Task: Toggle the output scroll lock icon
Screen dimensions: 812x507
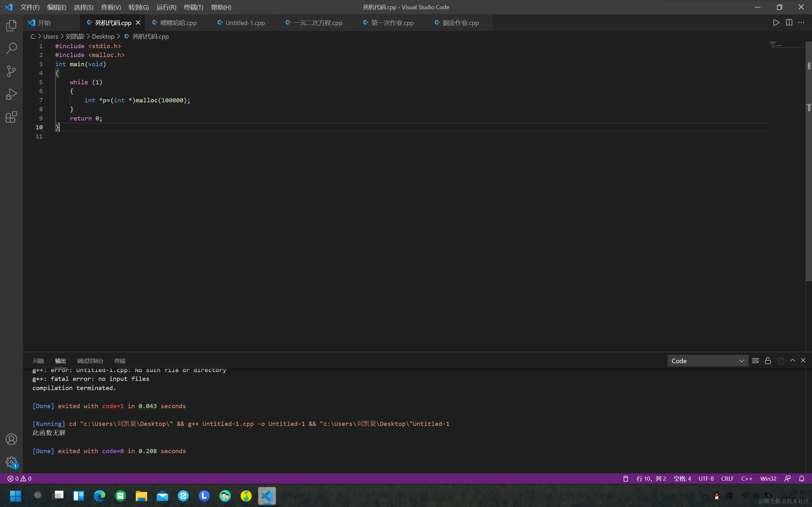Action: point(768,361)
